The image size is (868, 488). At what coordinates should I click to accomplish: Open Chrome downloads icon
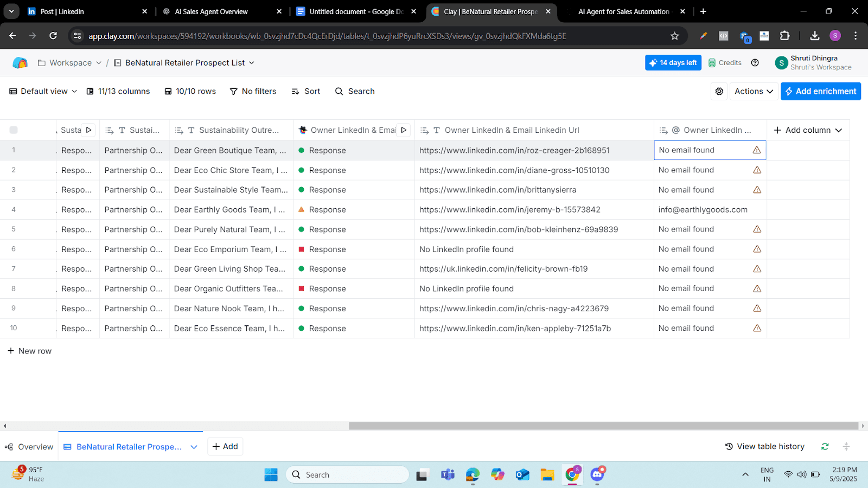815,36
